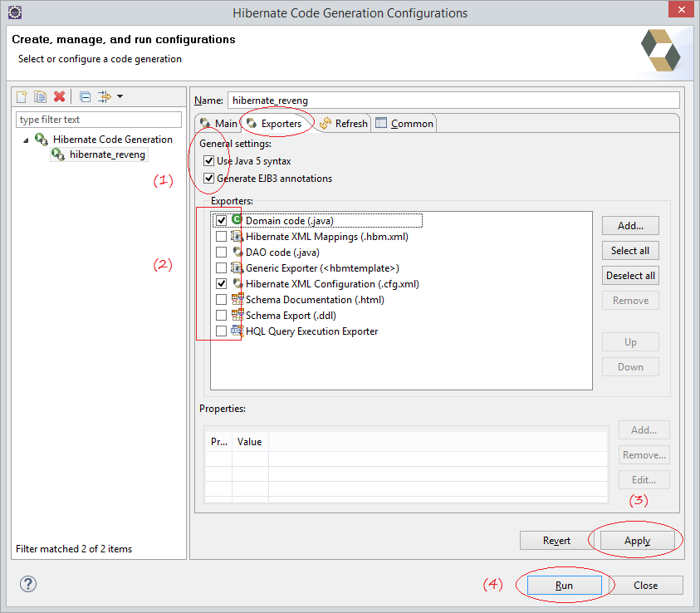Click the Generic Exporter icon
Screen dimensions: 700x613
237,268
